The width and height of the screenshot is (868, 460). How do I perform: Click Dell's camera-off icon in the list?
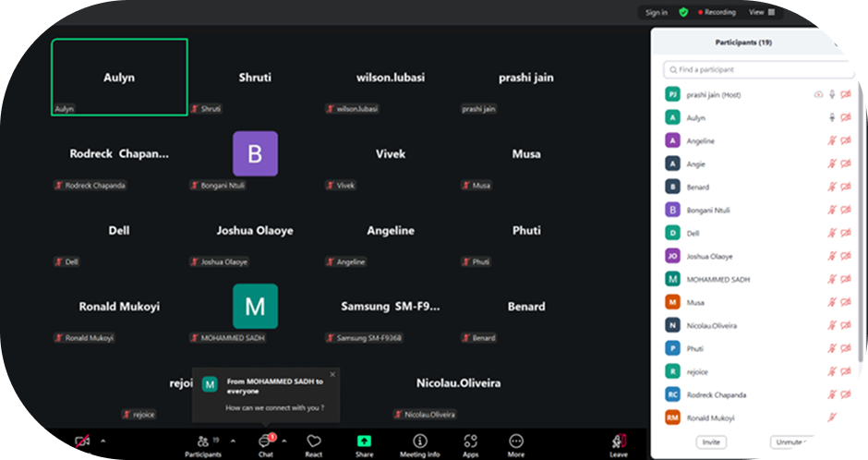(x=846, y=233)
